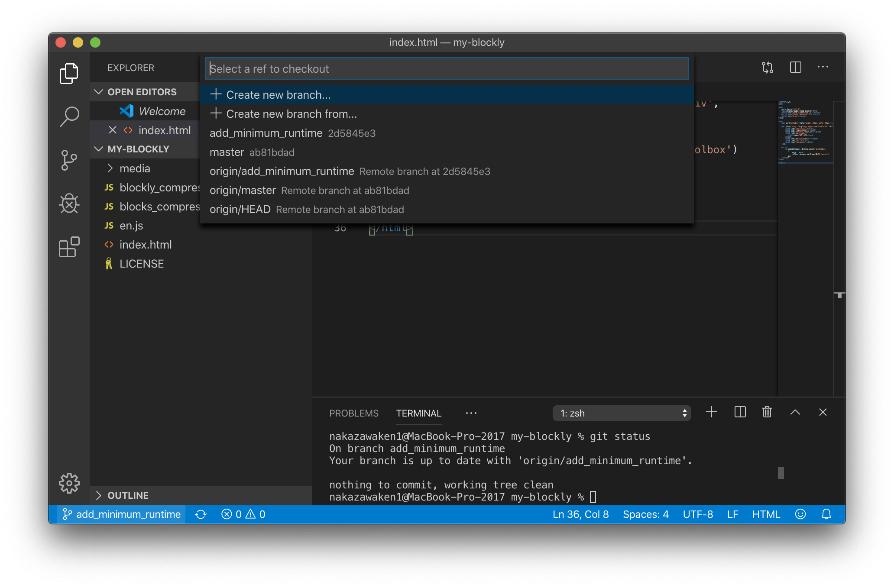The image size is (894, 588).
Task: Close index.html in Open Editors
Action: [x=112, y=130]
